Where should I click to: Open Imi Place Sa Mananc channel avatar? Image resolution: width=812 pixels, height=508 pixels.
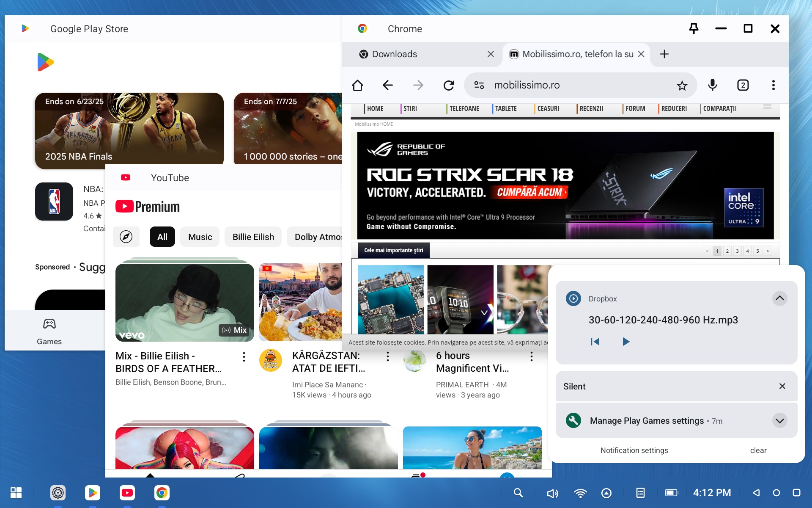click(x=271, y=360)
